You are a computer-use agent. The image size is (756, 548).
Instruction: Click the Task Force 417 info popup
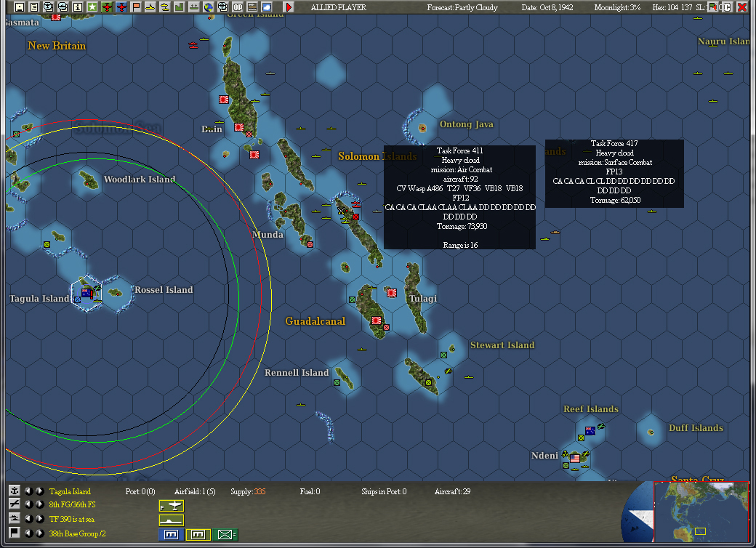coord(614,174)
